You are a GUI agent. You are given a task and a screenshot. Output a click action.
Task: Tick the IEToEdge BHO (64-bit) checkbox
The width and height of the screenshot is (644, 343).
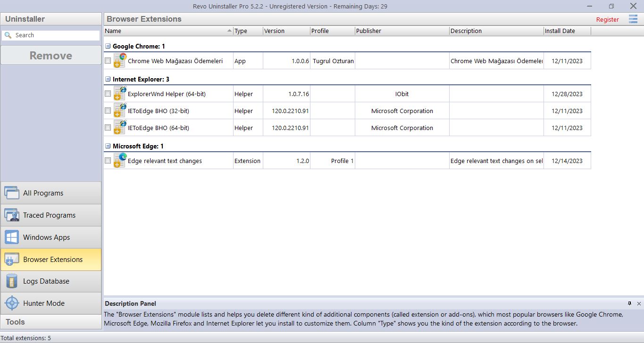click(x=108, y=128)
